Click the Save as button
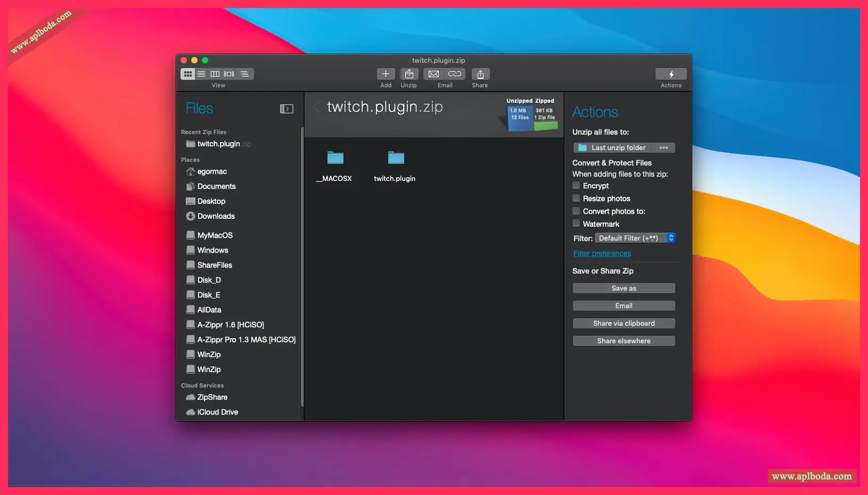The height and width of the screenshot is (495, 868). (624, 288)
